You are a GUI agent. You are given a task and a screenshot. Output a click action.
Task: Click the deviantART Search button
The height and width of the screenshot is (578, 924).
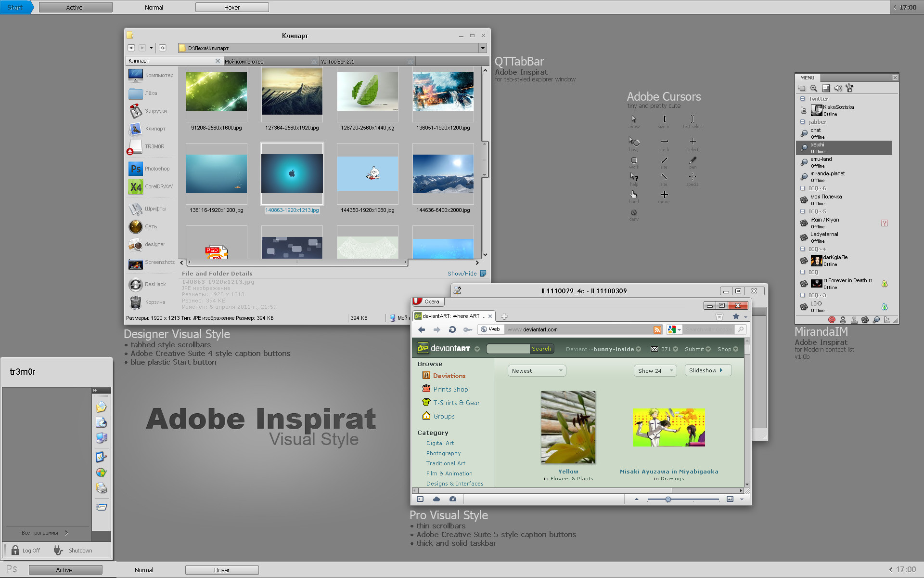[x=541, y=349]
